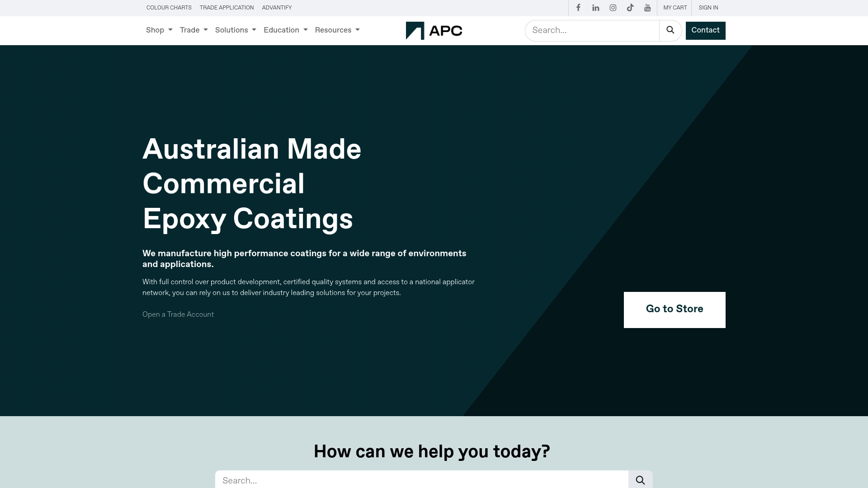Click the header search magnifier icon

point(670,30)
